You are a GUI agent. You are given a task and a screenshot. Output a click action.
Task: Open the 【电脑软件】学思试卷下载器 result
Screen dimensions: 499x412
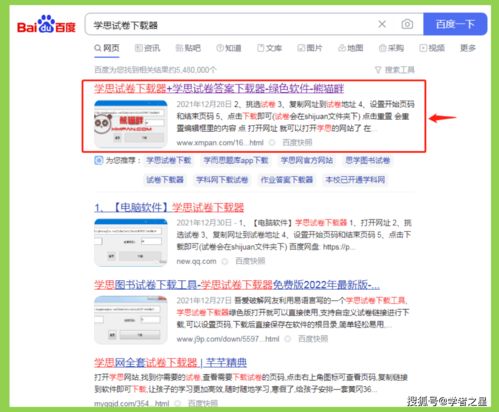coord(169,208)
